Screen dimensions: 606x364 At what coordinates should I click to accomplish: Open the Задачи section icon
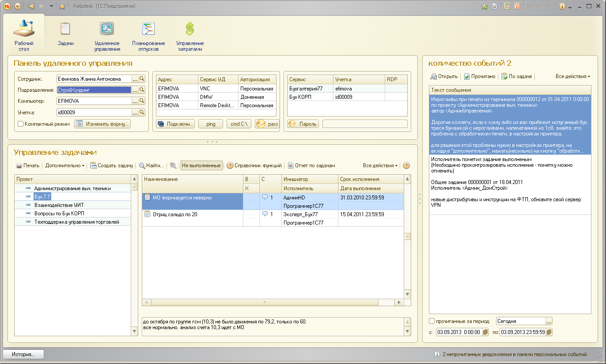(x=65, y=29)
